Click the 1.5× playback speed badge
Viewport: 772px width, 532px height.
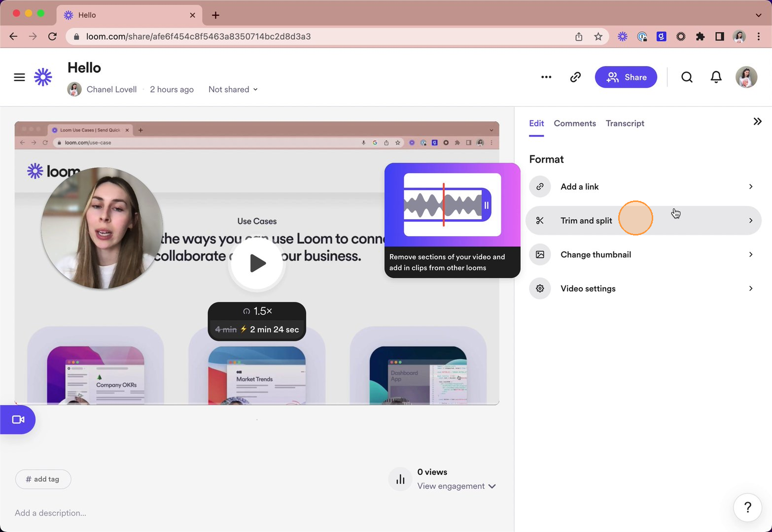[258, 311]
